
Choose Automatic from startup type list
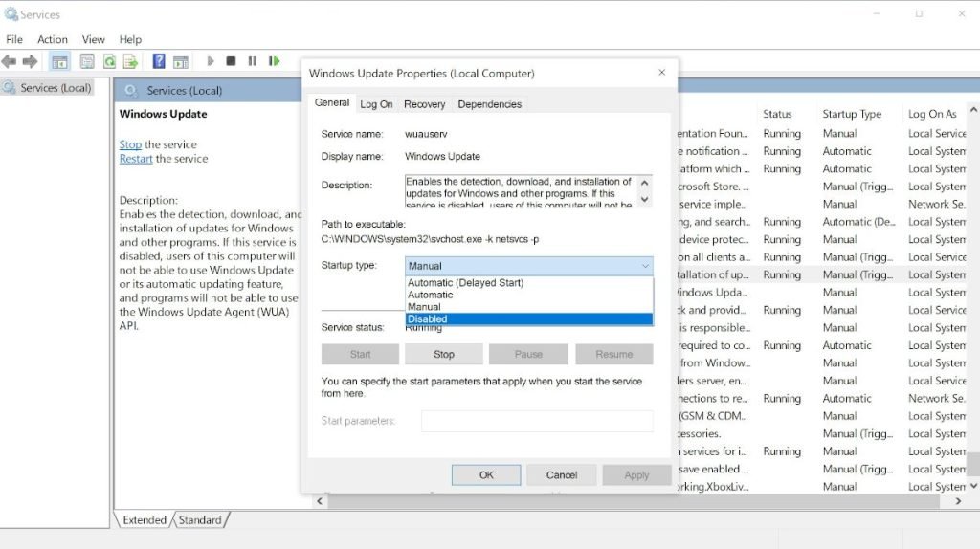pyautogui.click(x=528, y=295)
